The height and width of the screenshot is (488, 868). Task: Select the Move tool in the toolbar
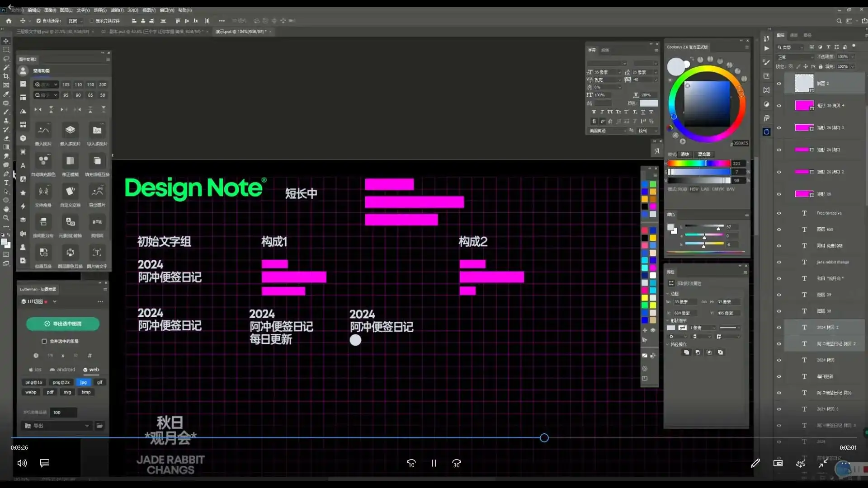tap(6, 41)
